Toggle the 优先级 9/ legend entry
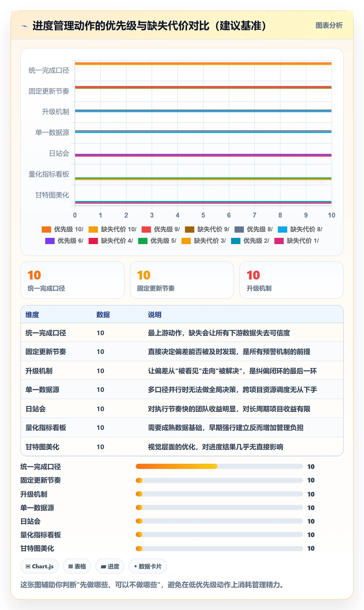The width and height of the screenshot is (364, 610). click(161, 229)
